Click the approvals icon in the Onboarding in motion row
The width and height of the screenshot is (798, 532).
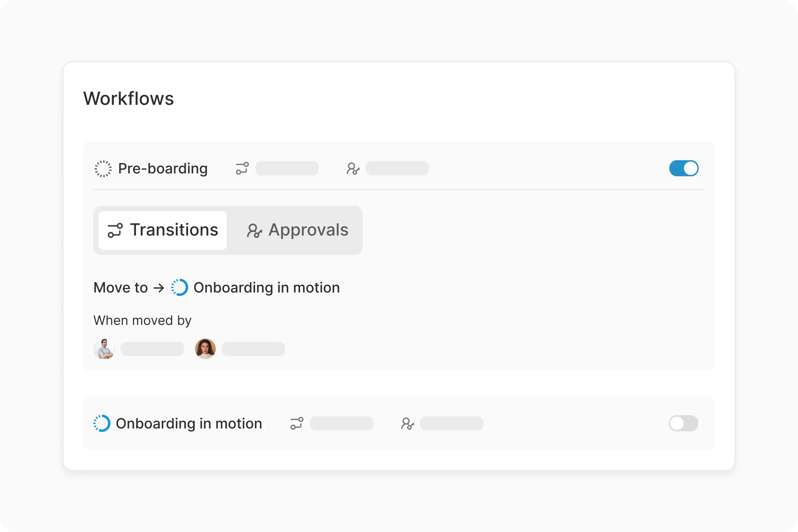click(x=408, y=424)
